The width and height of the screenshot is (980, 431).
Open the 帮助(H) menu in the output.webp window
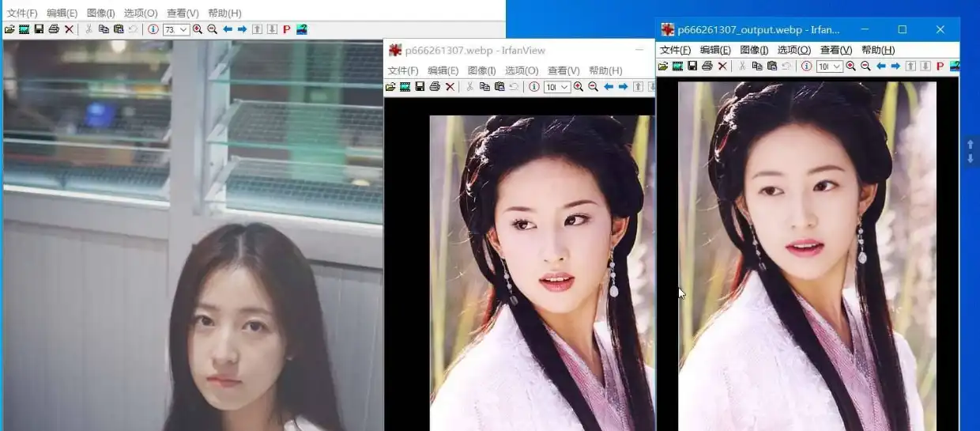tap(878, 50)
